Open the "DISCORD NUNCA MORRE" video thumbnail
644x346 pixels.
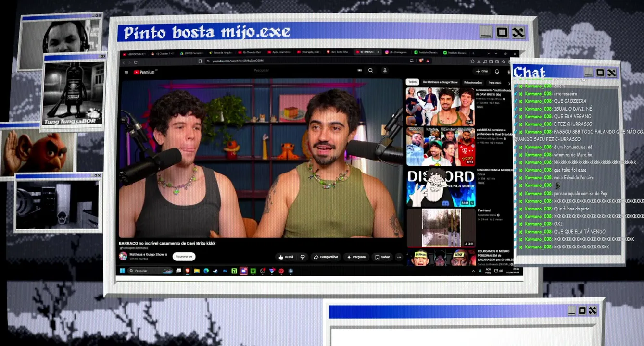441,187
